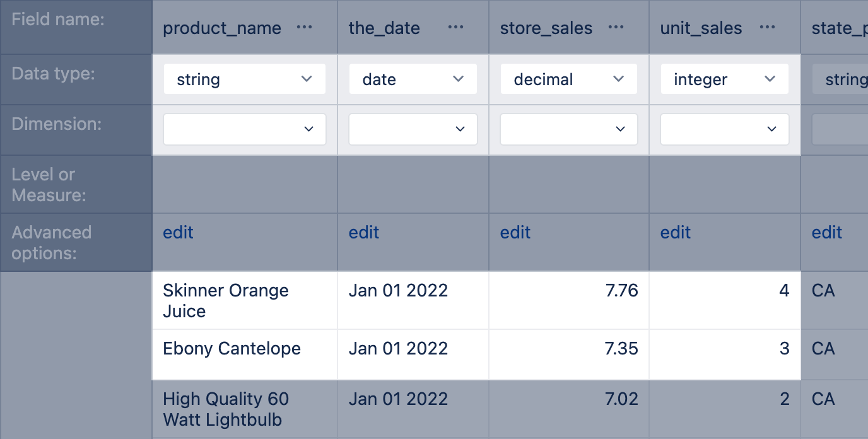The height and width of the screenshot is (439, 868).
Task: Click the chevron on the_date Dimension selector
Action: point(459,129)
